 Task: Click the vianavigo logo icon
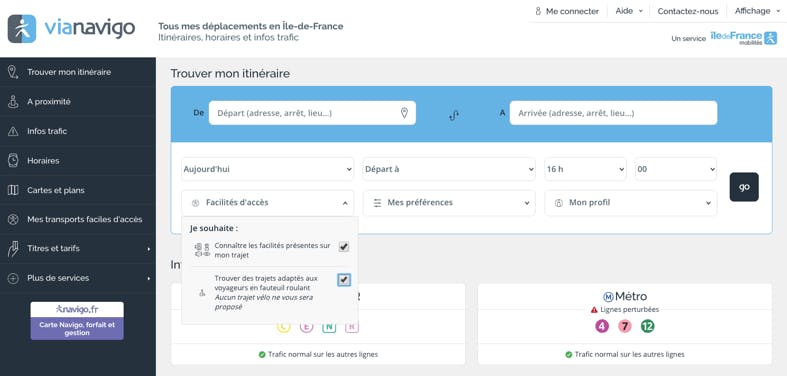click(x=22, y=29)
